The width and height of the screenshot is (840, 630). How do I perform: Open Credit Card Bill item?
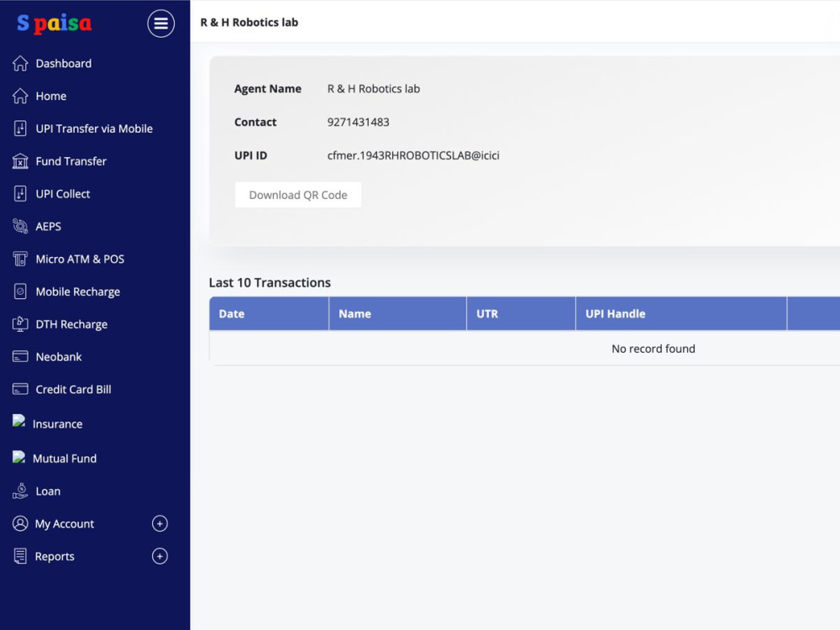click(73, 390)
